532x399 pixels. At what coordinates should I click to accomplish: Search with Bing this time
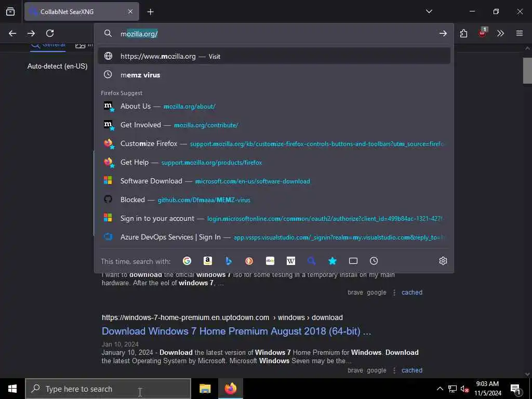click(x=229, y=261)
